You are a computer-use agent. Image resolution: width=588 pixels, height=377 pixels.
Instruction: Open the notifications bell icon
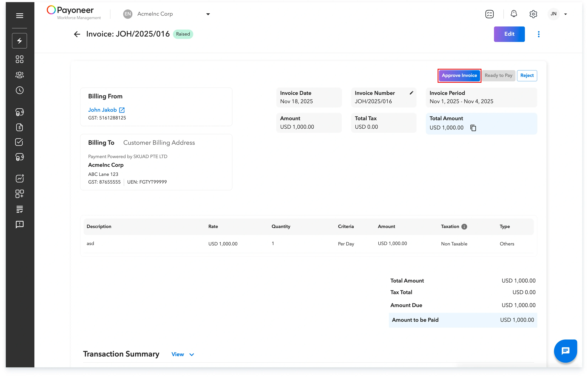point(514,14)
